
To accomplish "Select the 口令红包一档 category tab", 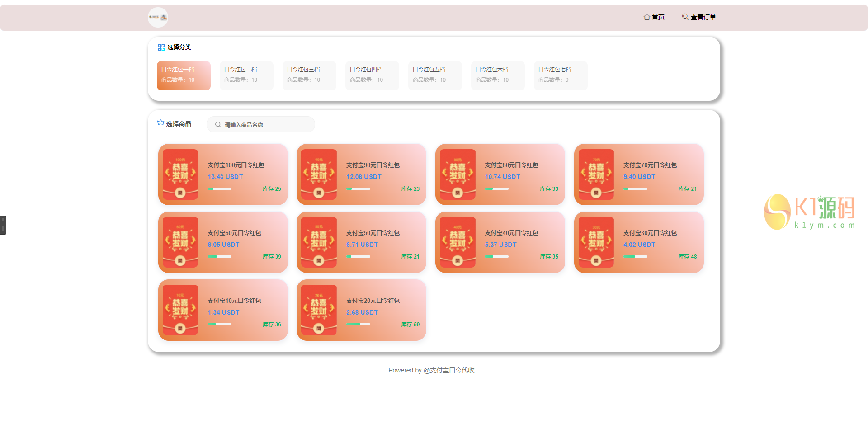I will pos(184,75).
